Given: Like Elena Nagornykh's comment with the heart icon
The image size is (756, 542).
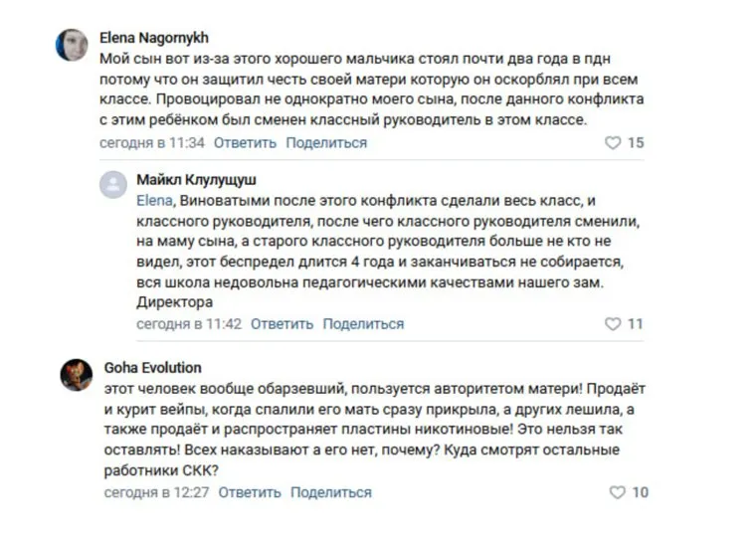Looking at the screenshot, I should 613,143.
